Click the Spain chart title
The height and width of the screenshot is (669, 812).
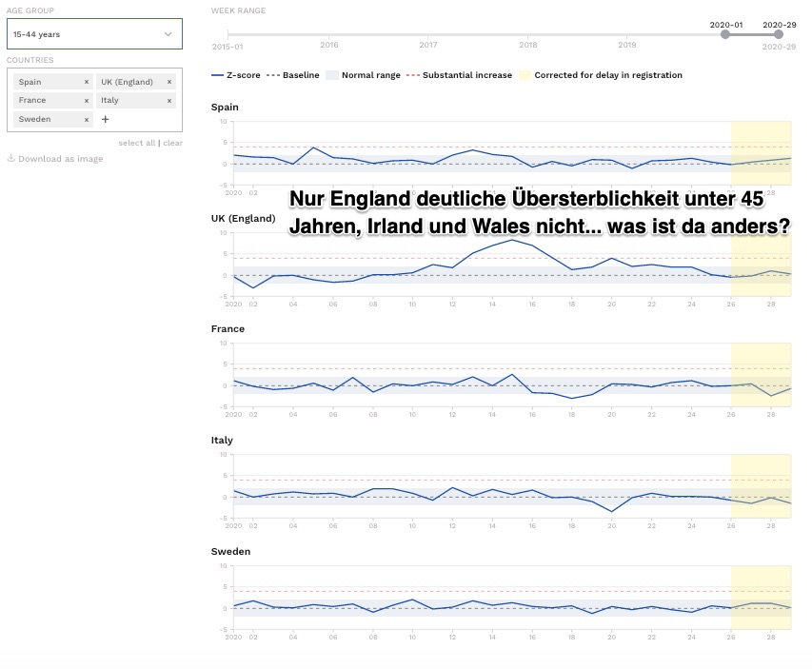[225, 108]
